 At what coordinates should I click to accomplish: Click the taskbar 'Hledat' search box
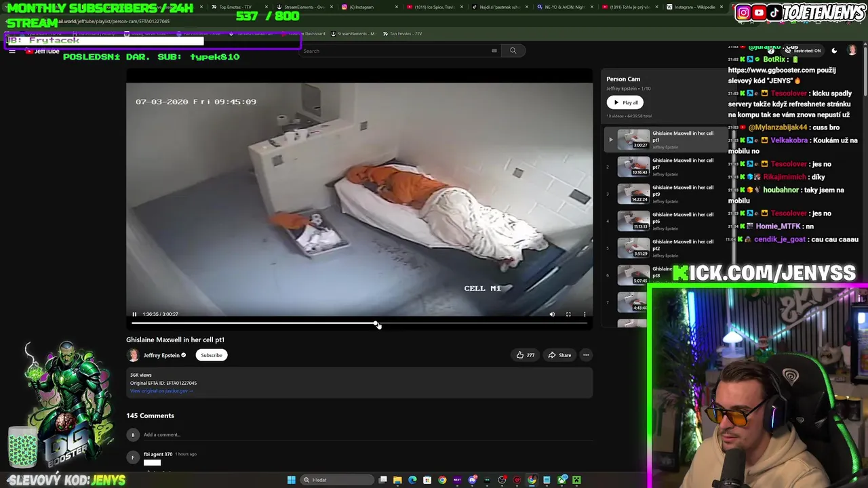[x=337, y=480]
